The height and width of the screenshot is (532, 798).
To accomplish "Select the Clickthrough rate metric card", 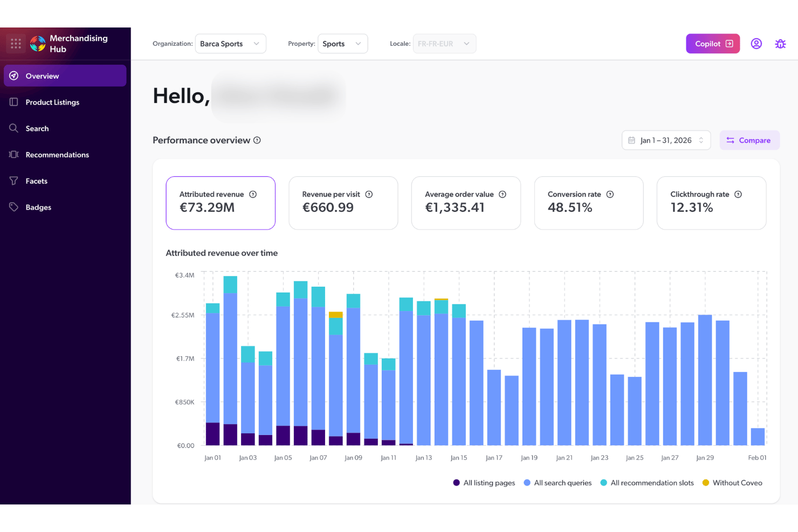I will coord(711,203).
